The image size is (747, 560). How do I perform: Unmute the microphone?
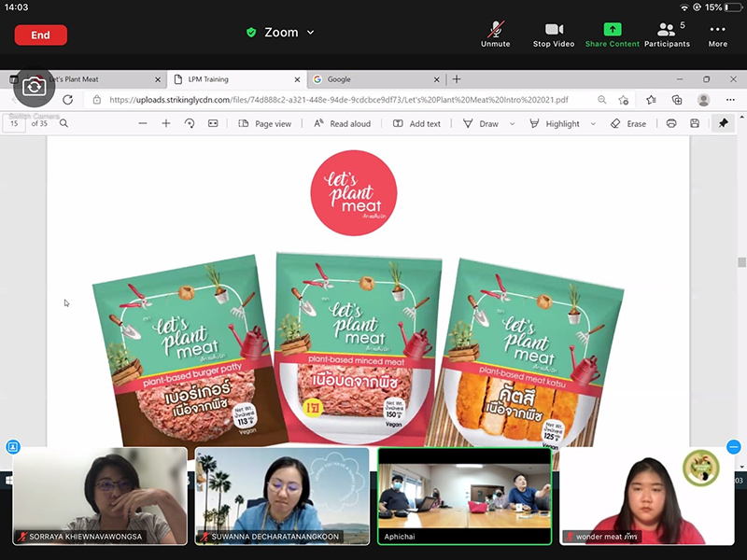pos(496,35)
